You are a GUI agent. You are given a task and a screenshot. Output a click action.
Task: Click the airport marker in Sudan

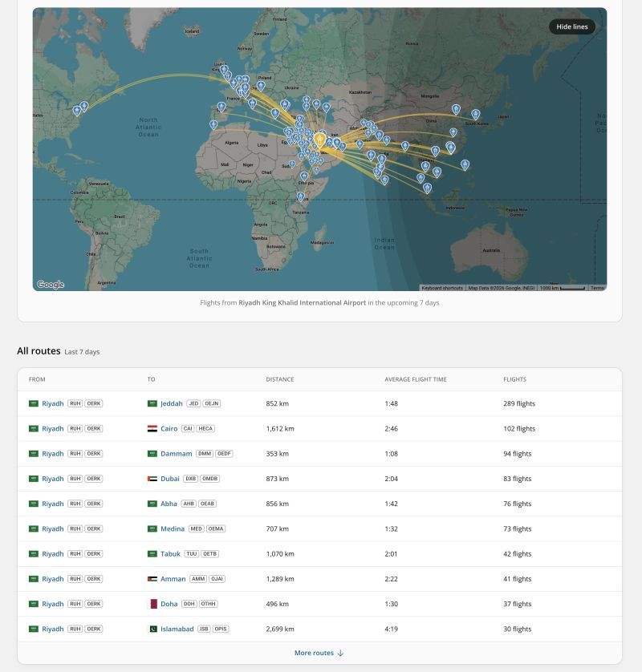[292, 164]
